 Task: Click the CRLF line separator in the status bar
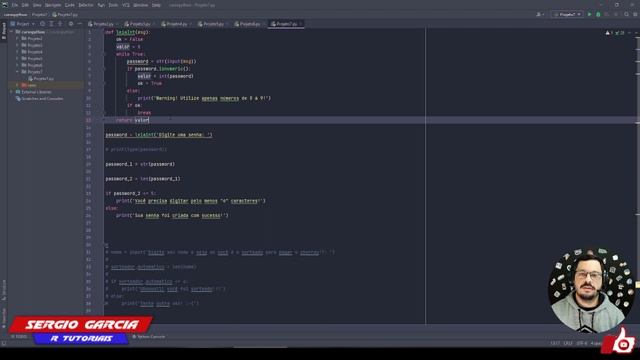pos(568,343)
